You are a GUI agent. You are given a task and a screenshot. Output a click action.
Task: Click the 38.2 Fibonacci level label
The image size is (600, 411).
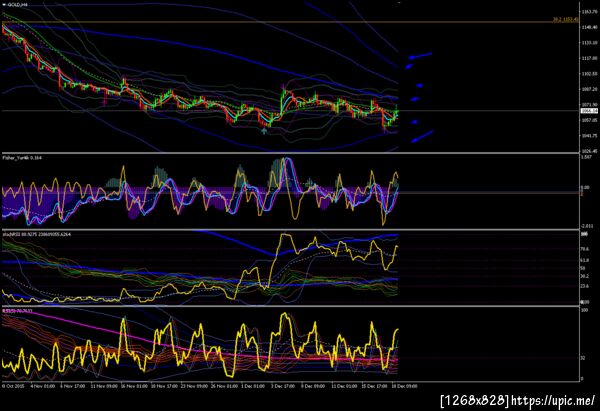click(565, 19)
